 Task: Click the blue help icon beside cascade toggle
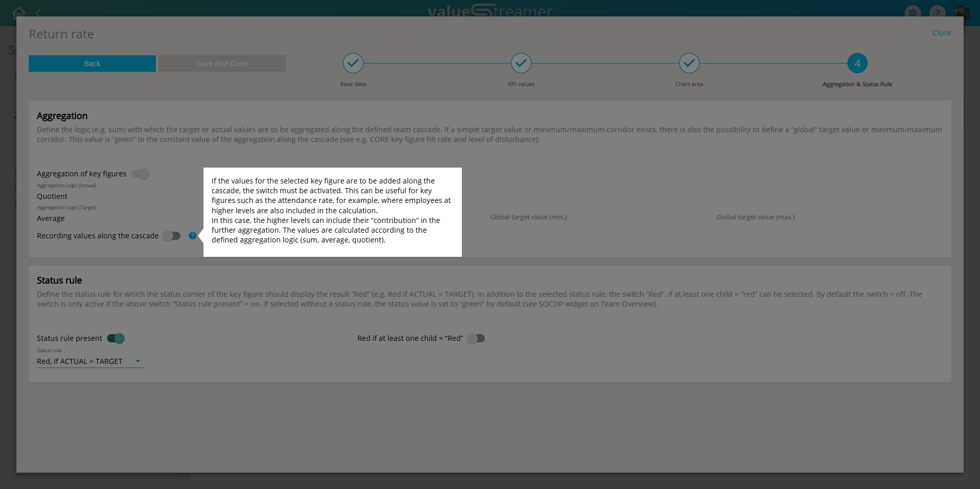pos(192,236)
